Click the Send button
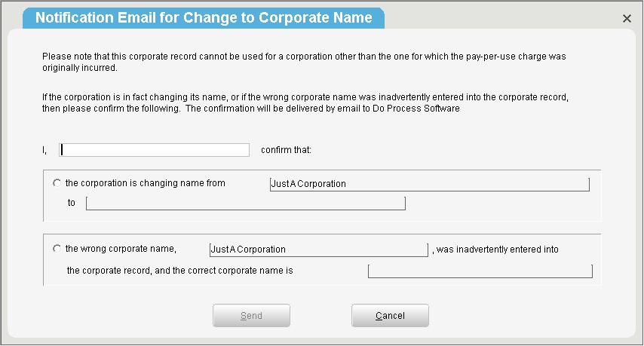The image size is (644, 346). click(251, 315)
